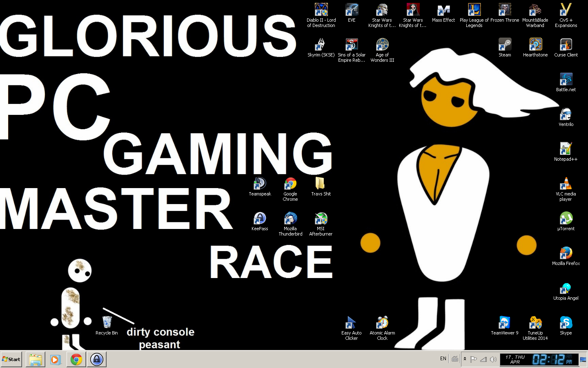
Task: Click the Hearthstone desktop shortcut
Action: click(x=535, y=47)
